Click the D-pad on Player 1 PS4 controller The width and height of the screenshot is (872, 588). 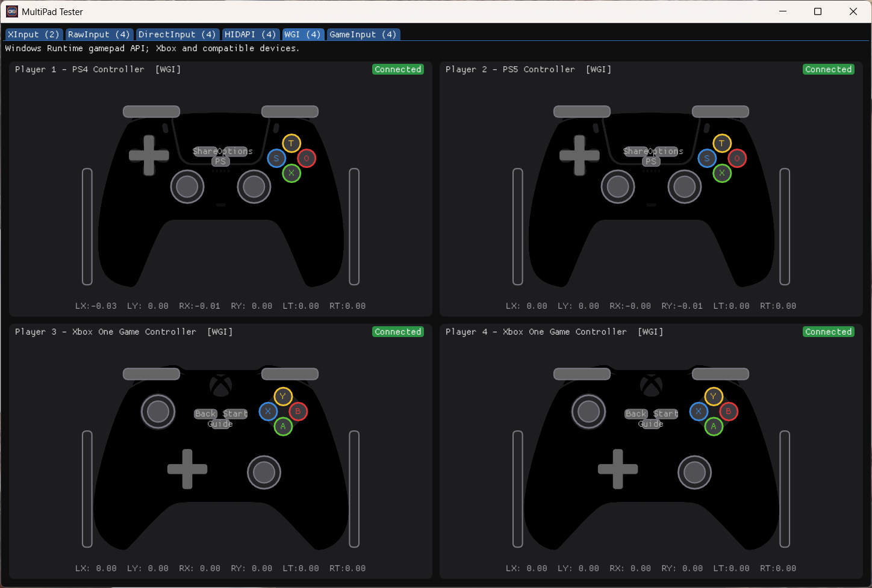pyautogui.click(x=149, y=155)
